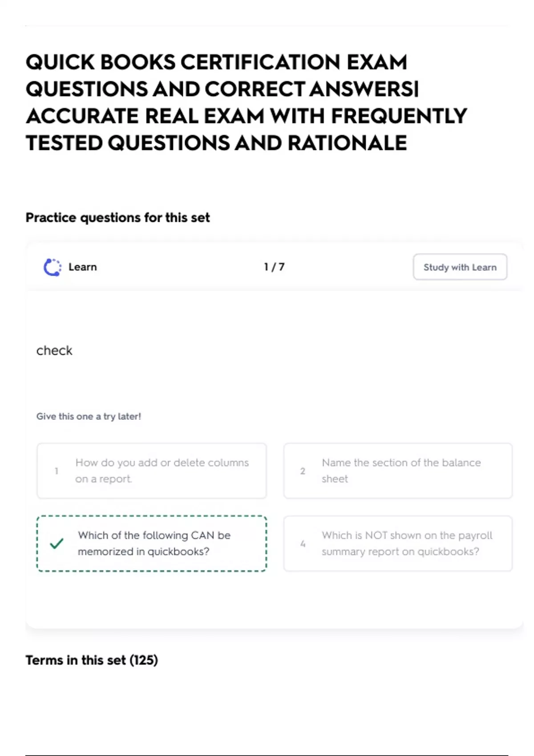Click the word 'sheet' in the second answer
The width and height of the screenshot is (534, 756).
[x=335, y=479]
